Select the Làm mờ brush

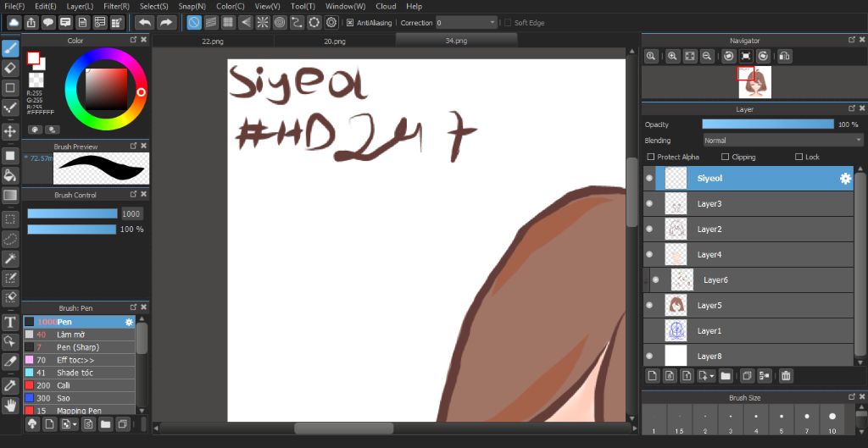(x=79, y=335)
